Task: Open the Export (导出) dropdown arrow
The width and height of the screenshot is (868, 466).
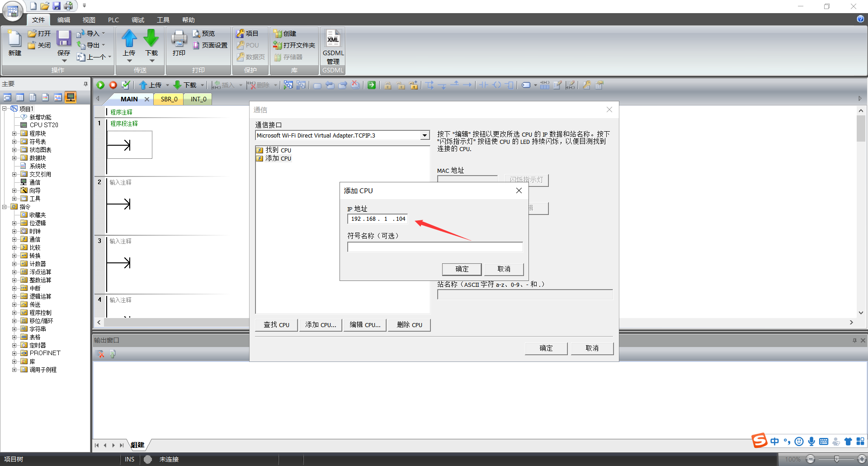Action: tap(104, 45)
